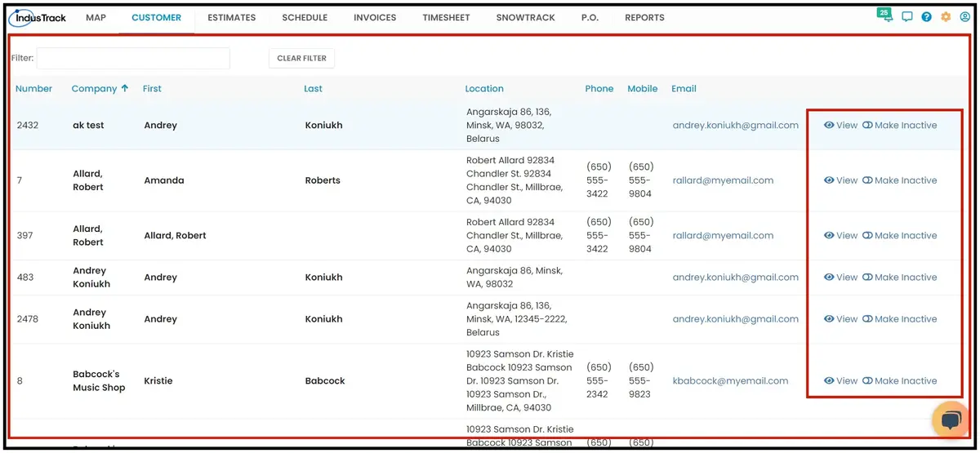980x453 pixels.
Task: Open the notifications icon showing 25
Action: 885,16
